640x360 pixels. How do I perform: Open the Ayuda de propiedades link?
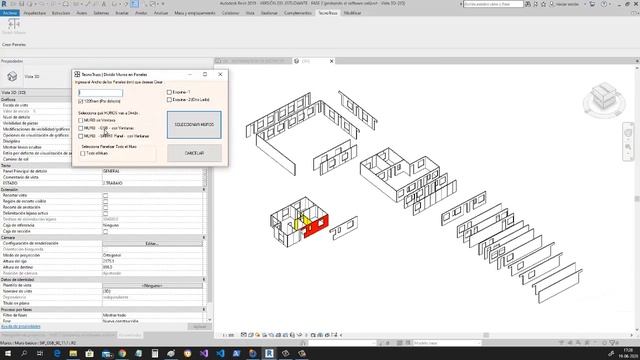click(20, 327)
